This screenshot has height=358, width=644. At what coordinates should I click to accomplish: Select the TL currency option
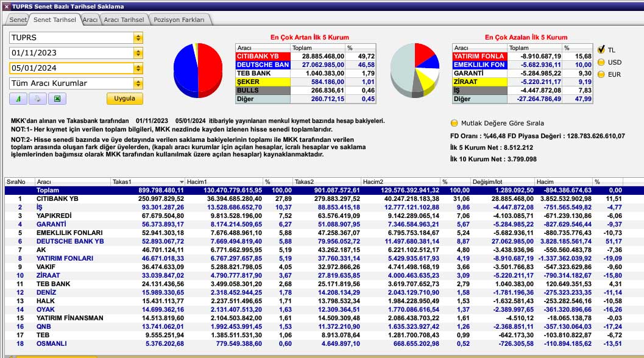pos(601,50)
